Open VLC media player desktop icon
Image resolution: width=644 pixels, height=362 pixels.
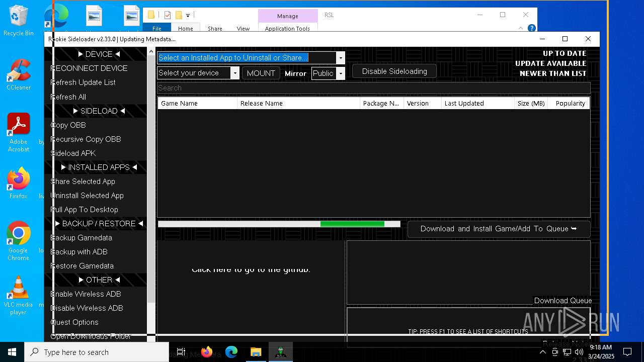click(19, 296)
